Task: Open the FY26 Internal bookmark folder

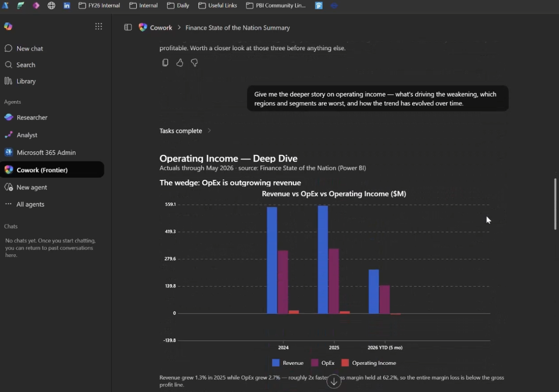Action: [x=99, y=5]
